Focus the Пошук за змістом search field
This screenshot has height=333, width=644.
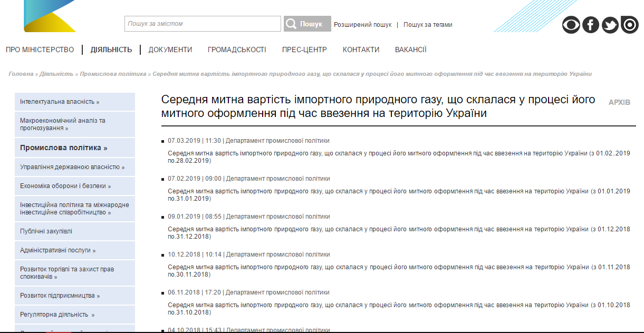(203, 24)
